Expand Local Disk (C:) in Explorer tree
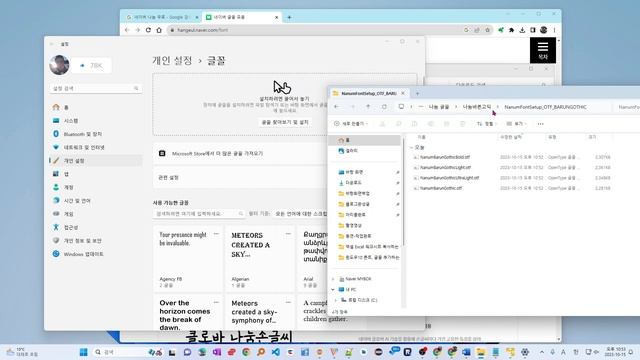 pos(336,300)
